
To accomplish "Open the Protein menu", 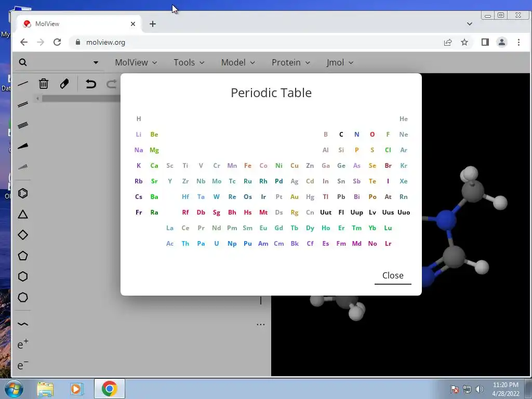I will point(291,62).
